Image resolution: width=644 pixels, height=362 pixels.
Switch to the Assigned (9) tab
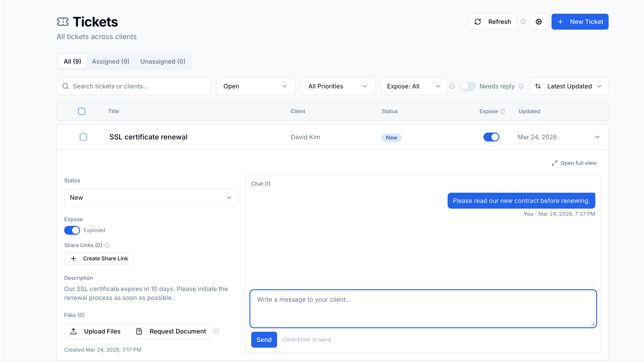[111, 61]
